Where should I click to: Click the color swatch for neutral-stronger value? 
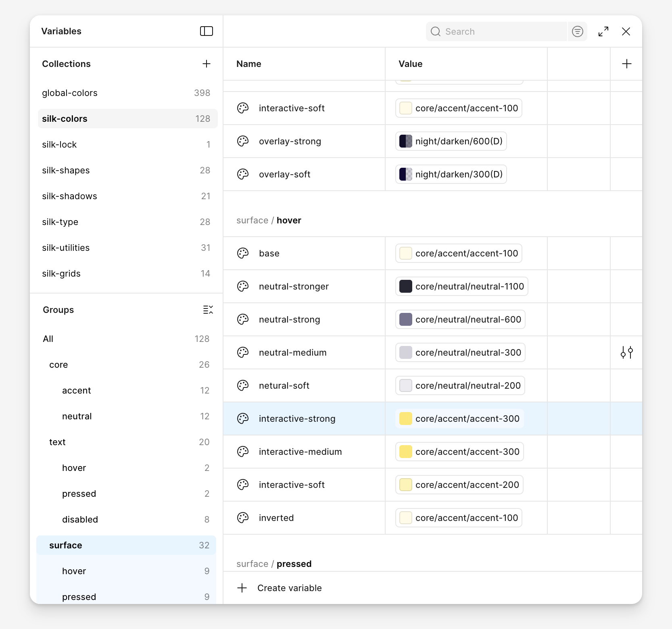(405, 286)
